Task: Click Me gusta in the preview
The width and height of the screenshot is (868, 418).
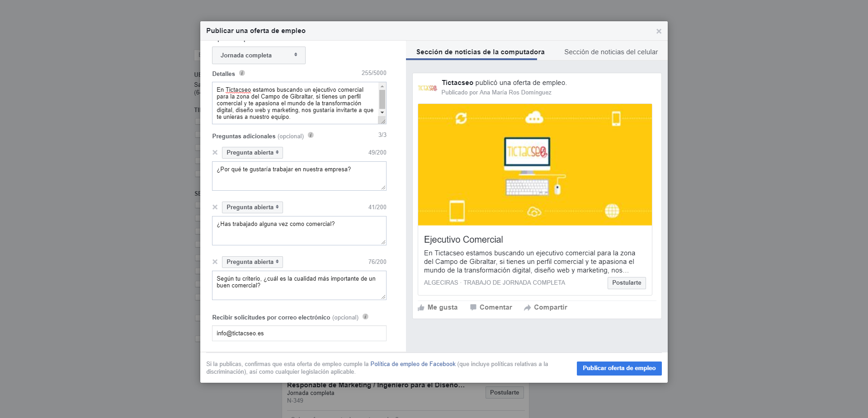Action: pos(438,307)
